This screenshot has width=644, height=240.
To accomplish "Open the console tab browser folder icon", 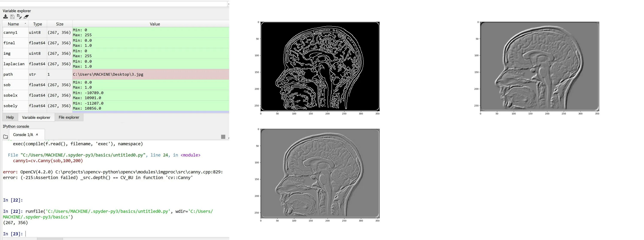I will 6,136.
